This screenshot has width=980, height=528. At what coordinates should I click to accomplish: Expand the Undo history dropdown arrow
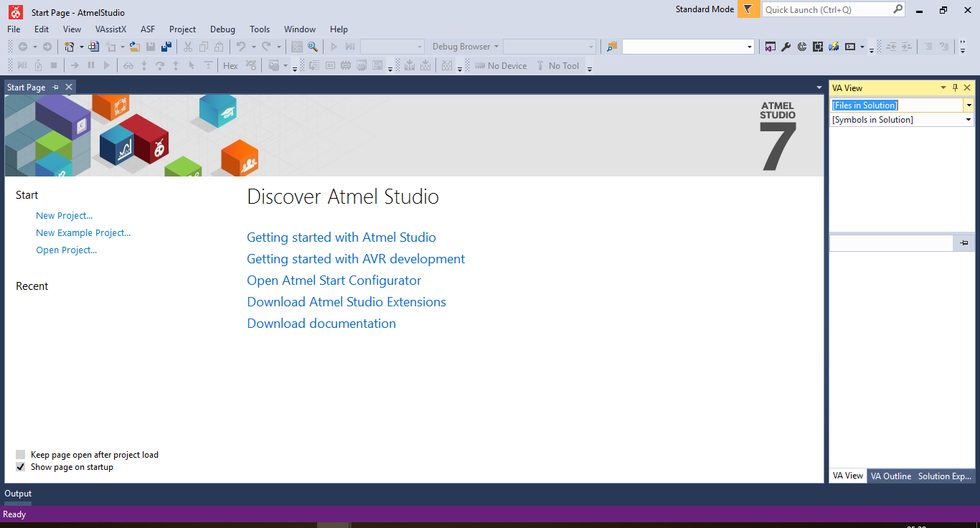click(253, 47)
